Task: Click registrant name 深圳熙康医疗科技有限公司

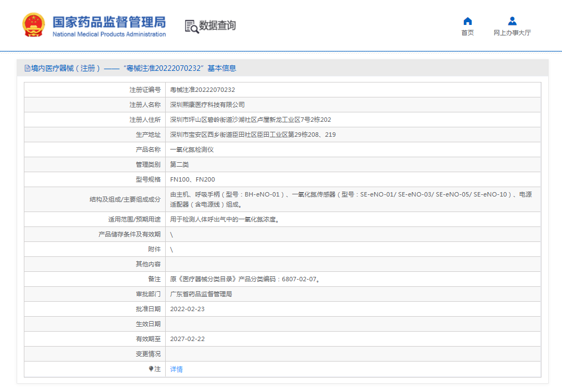Action: (207, 105)
